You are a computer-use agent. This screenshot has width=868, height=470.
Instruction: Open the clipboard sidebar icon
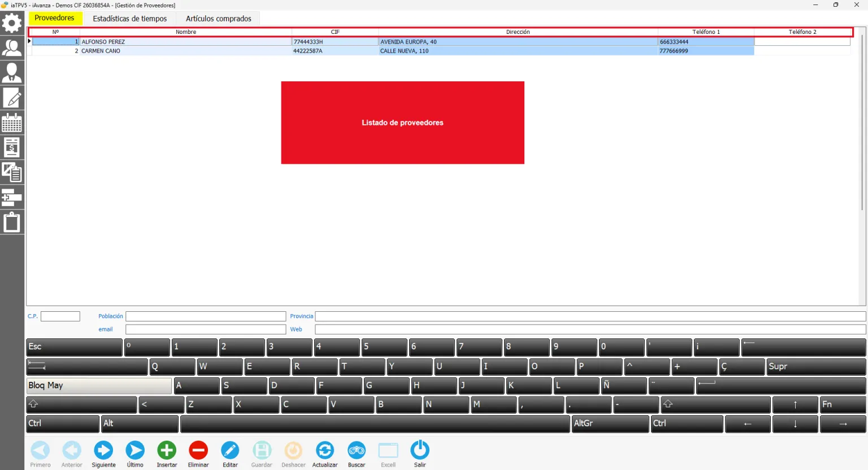tap(12, 222)
